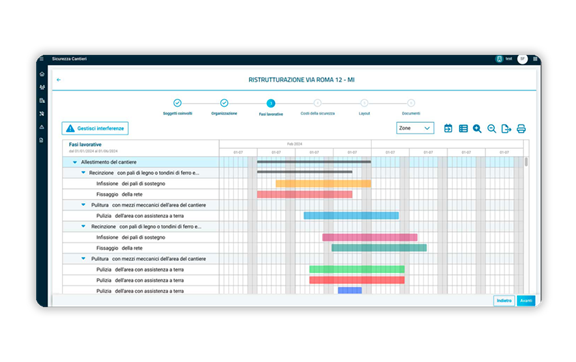The height and width of the screenshot is (362, 576).
Task: Open the table list view icon
Action: point(463,128)
